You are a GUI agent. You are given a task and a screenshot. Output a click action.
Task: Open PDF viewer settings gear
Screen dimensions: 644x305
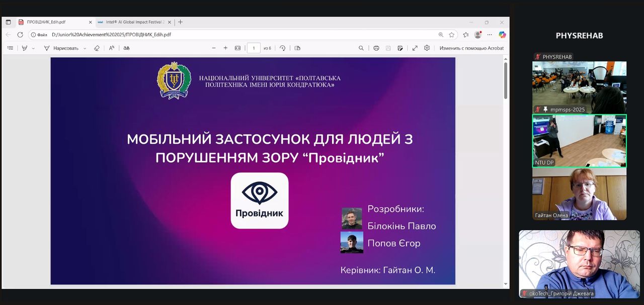tap(427, 48)
